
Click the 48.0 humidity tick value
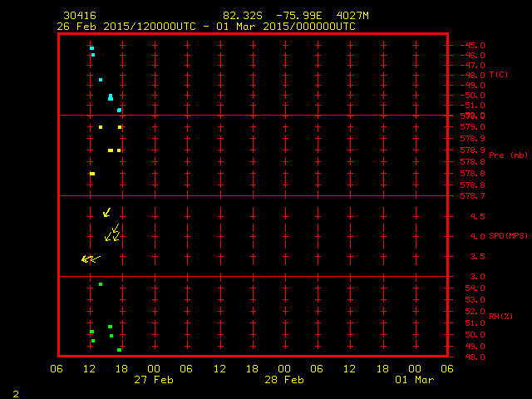(x=475, y=357)
